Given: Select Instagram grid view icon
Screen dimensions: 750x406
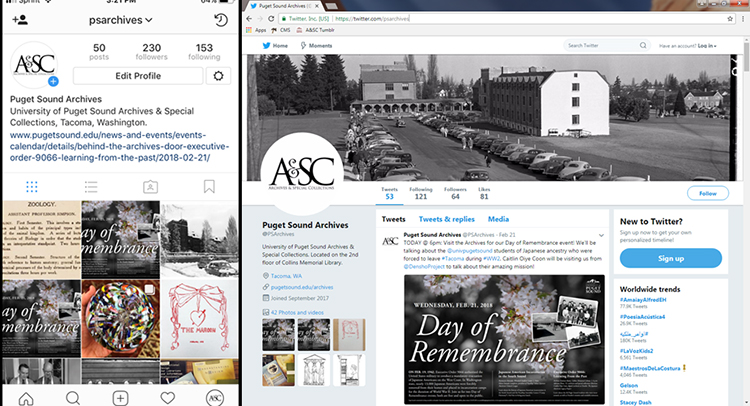Looking at the screenshot, I should click(32, 187).
